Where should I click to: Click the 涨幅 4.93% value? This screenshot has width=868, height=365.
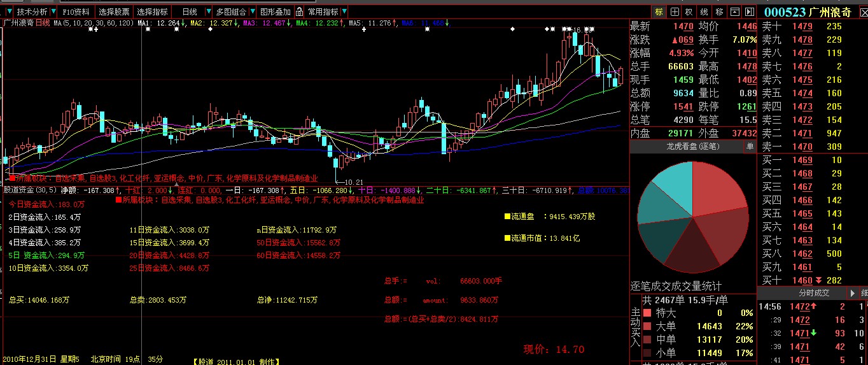682,53
